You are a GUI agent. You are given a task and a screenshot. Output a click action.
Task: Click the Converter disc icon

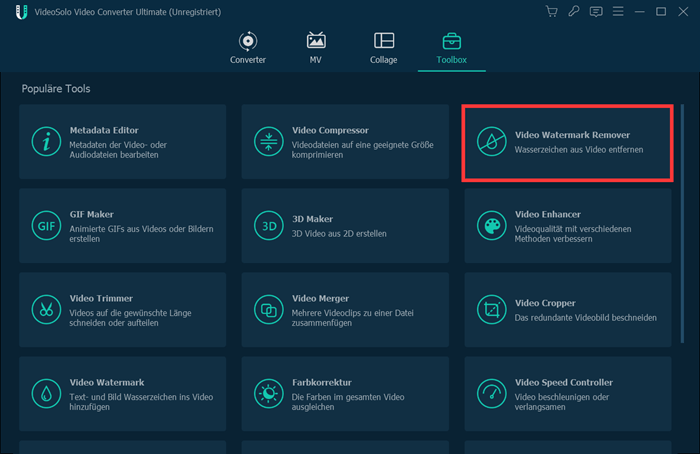[x=248, y=41]
